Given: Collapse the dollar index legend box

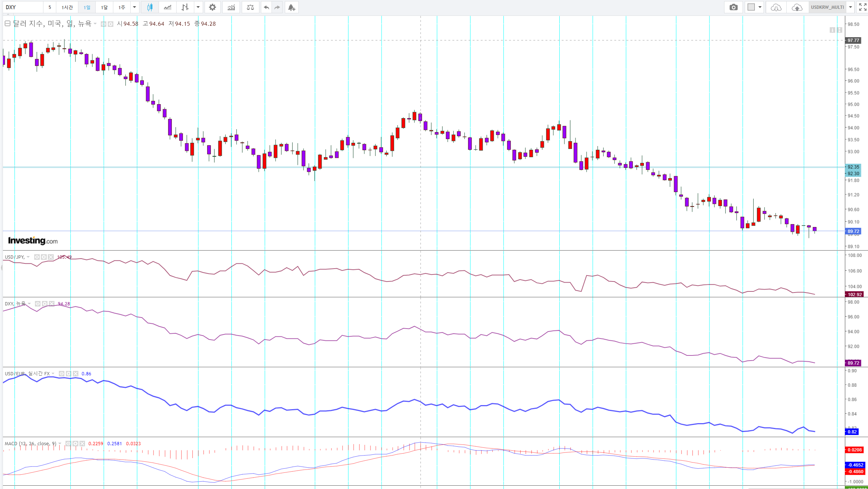Looking at the screenshot, I should [7, 24].
